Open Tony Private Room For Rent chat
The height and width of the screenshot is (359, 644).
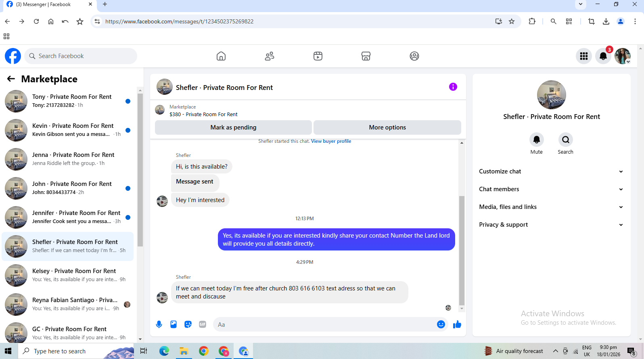[68, 101]
